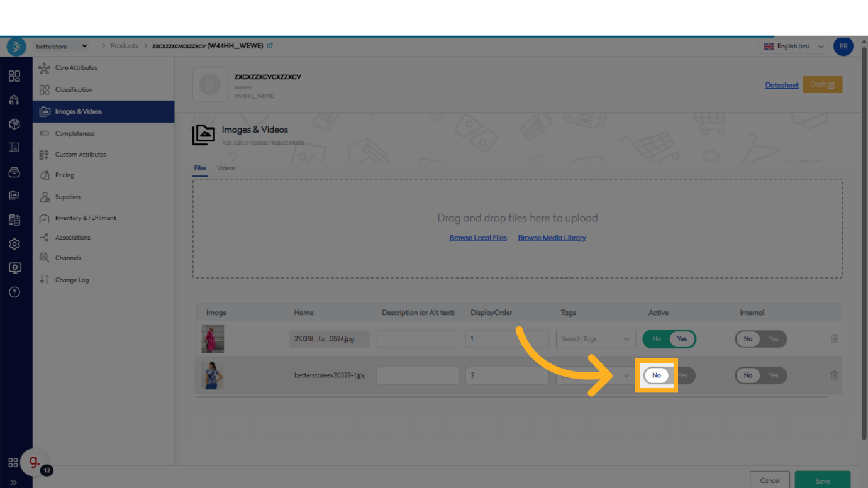868x488 pixels.
Task: Switch to the Videos tab
Action: (226, 168)
